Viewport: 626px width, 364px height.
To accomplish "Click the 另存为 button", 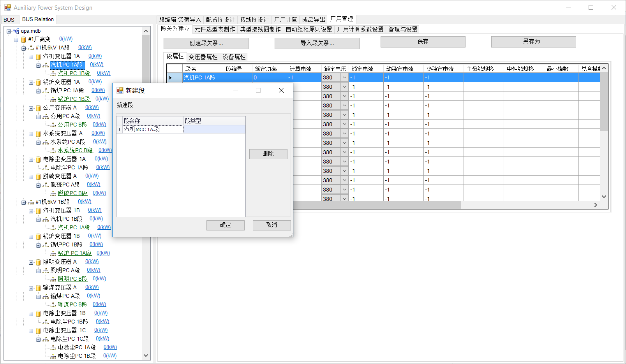I will click(x=534, y=42).
